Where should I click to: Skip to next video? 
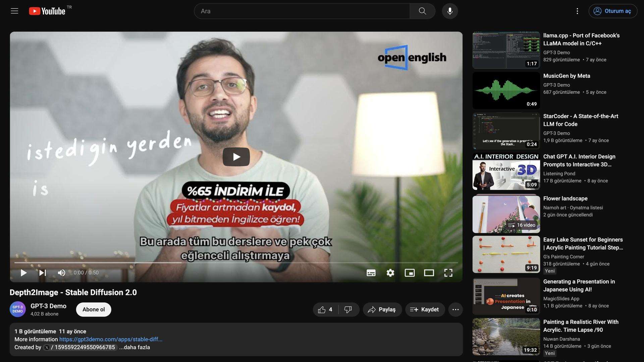(x=43, y=273)
